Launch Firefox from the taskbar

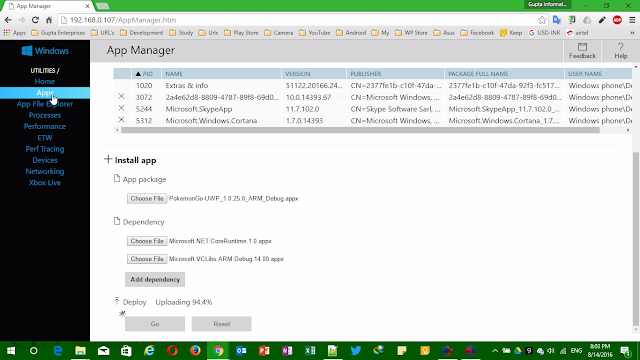(195, 351)
